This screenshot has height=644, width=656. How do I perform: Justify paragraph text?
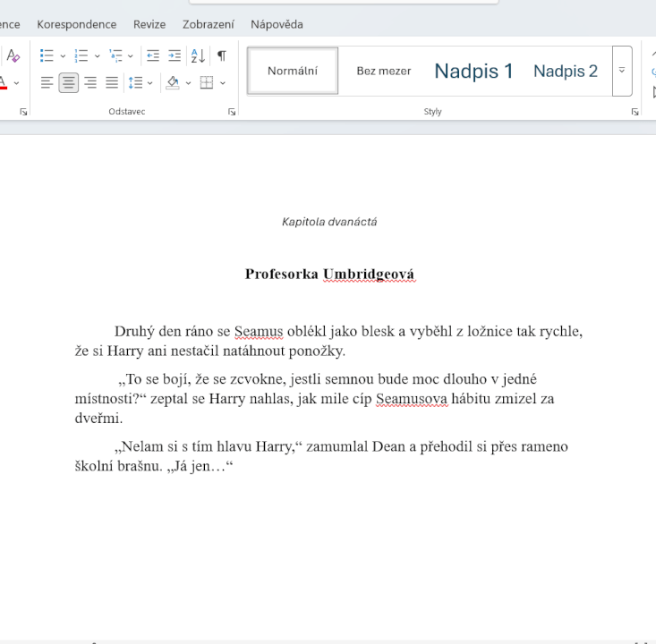point(112,82)
